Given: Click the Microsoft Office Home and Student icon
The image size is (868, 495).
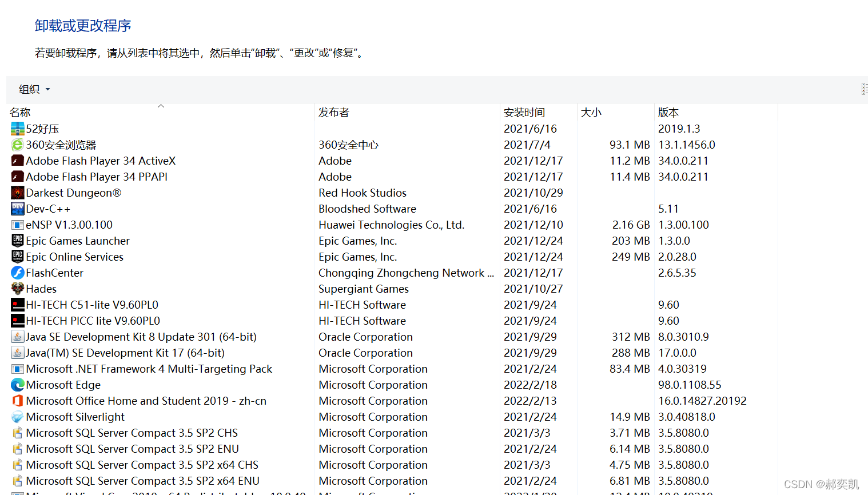Looking at the screenshot, I should [18, 401].
